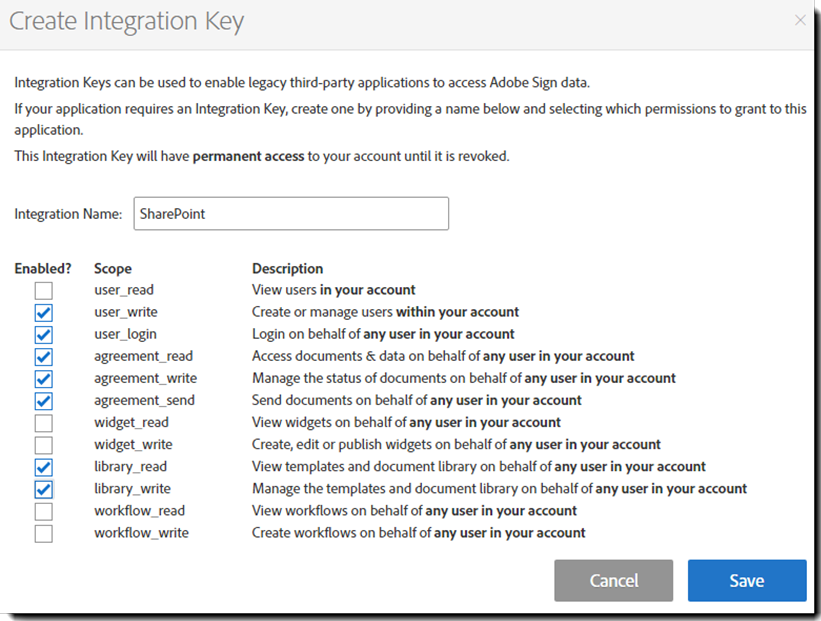Disable the library_read checkbox
The width and height of the screenshot is (821, 621).
coord(42,466)
